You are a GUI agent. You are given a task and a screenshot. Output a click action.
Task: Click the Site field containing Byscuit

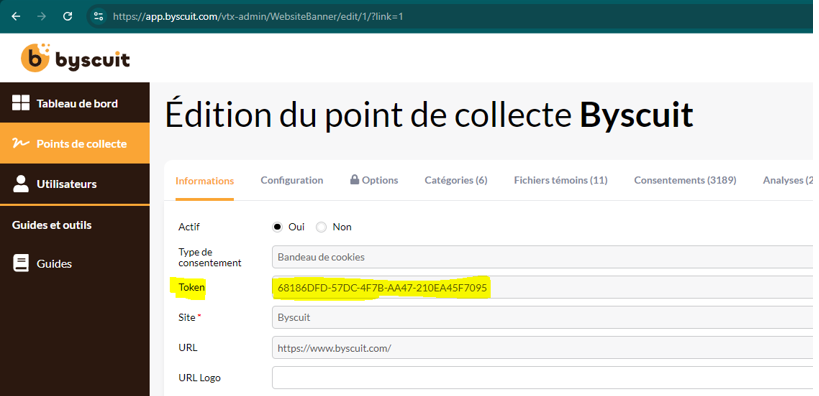click(543, 317)
